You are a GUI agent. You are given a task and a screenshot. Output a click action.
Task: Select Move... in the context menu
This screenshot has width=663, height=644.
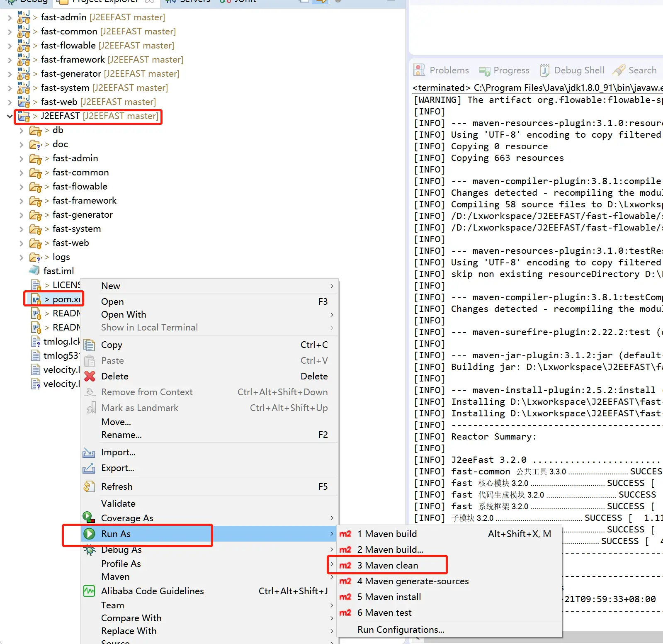(x=209, y=422)
